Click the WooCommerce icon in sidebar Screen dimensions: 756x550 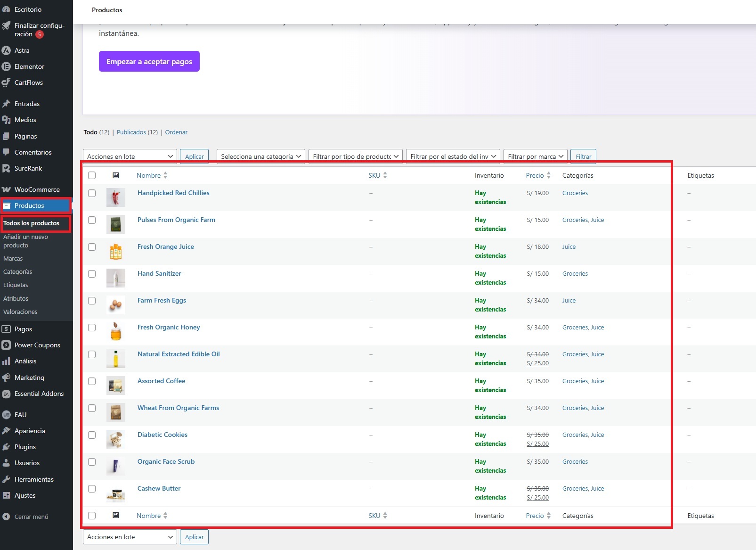coord(6,189)
